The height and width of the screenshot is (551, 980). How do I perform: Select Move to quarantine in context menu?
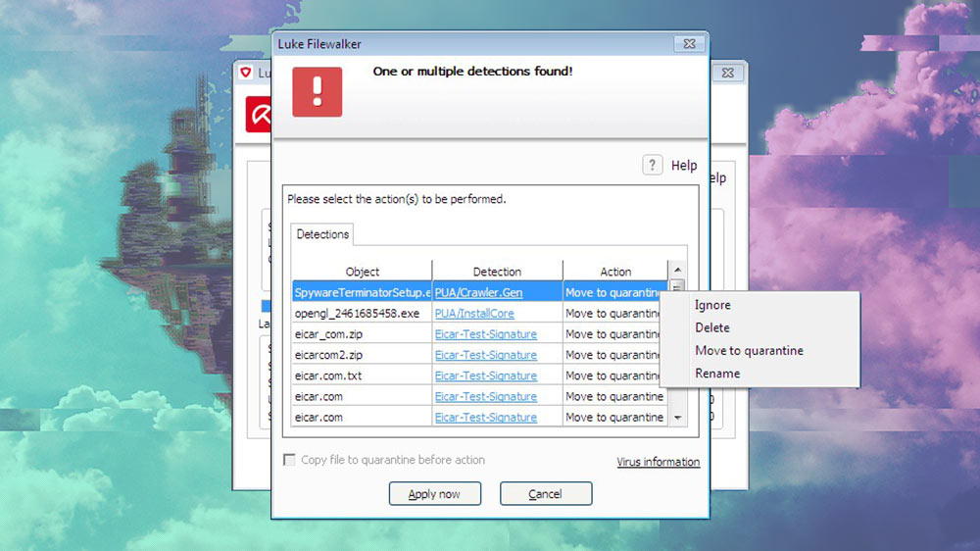749,350
